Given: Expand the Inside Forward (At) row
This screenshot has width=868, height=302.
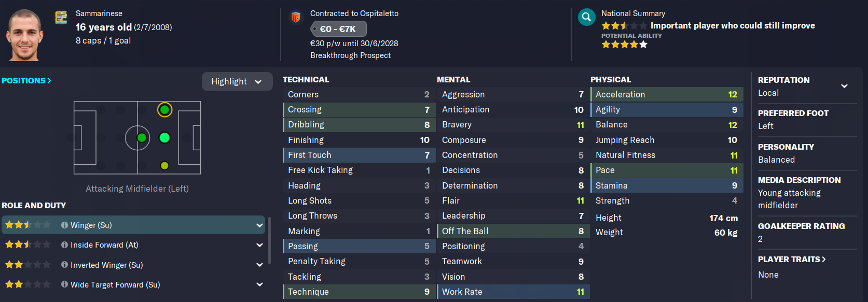Looking at the screenshot, I should (259, 245).
